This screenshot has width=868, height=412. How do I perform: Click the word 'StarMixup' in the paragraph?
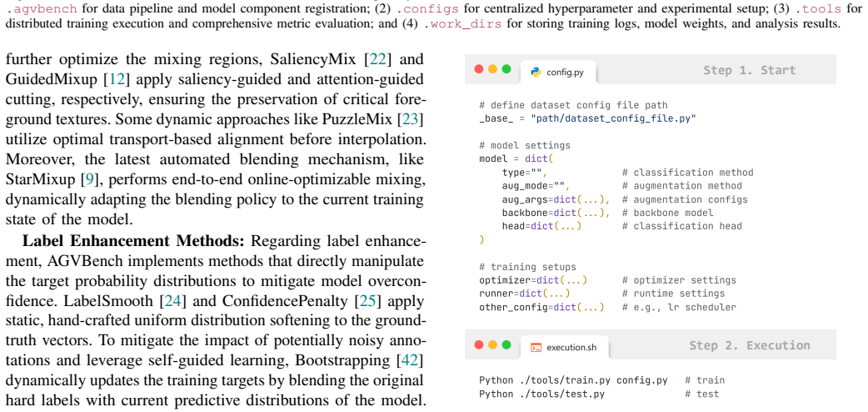point(40,179)
